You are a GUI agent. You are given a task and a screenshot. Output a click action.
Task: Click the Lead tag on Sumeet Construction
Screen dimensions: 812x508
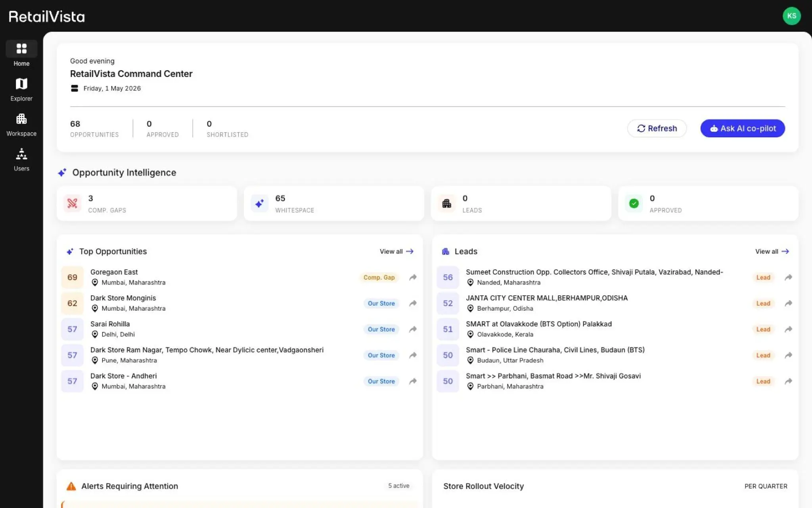pyautogui.click(x=763, y=277)
